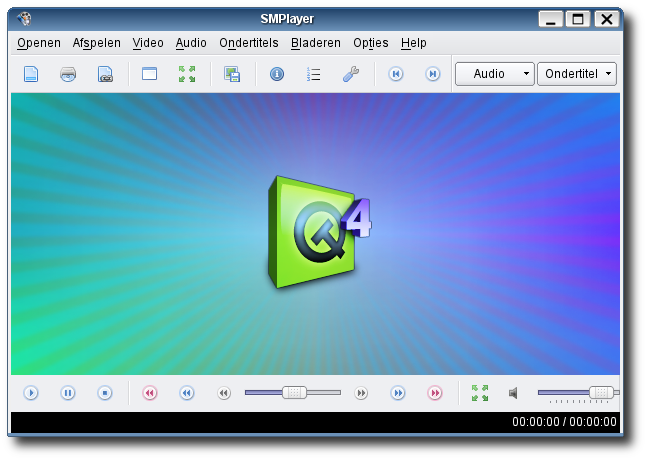647x460 pixels.
Task: View file information via the blue info icon
Action: point(277,74)
